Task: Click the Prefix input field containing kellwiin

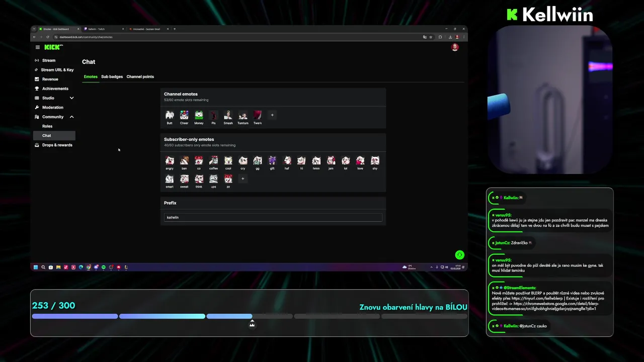Action: (273, 217)
